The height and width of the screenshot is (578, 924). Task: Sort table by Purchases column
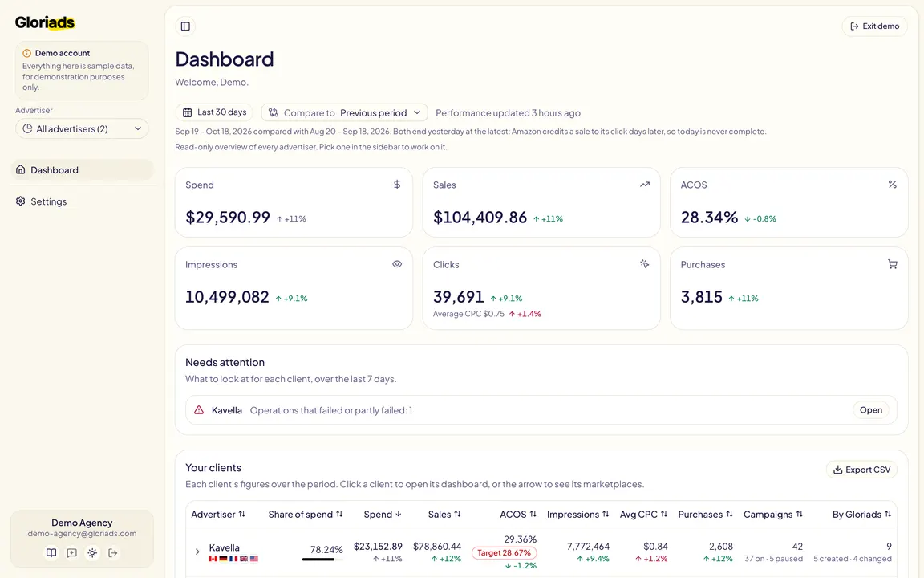click(705, 515)
